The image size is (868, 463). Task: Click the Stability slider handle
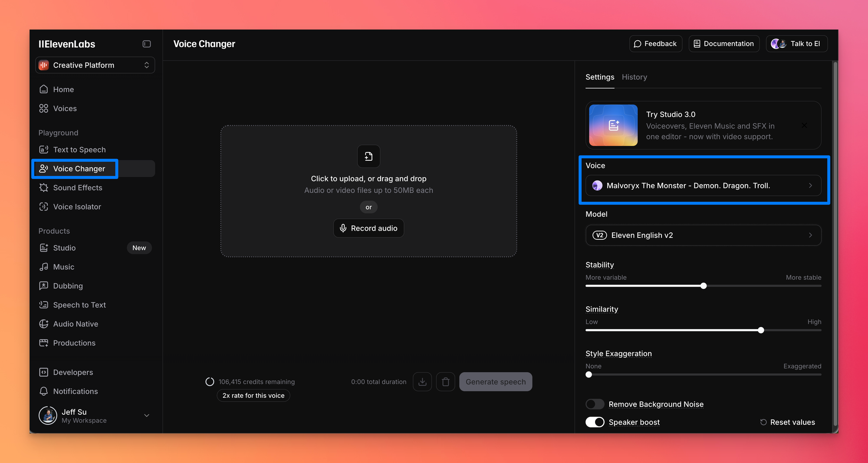pos(704,286)
